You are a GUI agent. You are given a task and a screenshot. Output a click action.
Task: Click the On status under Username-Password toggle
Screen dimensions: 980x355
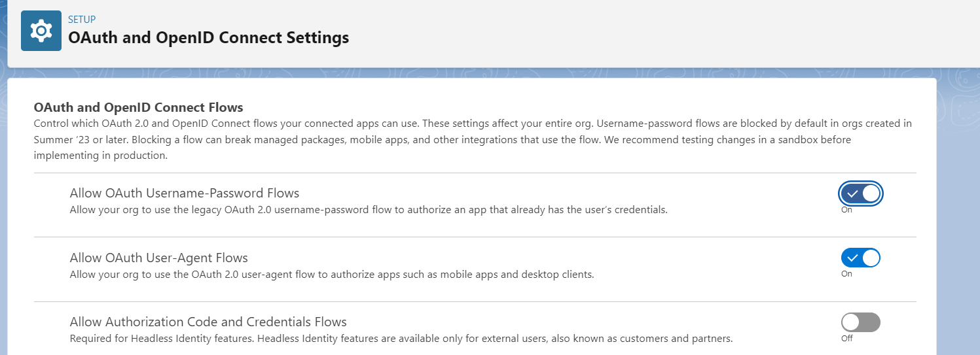846,210
